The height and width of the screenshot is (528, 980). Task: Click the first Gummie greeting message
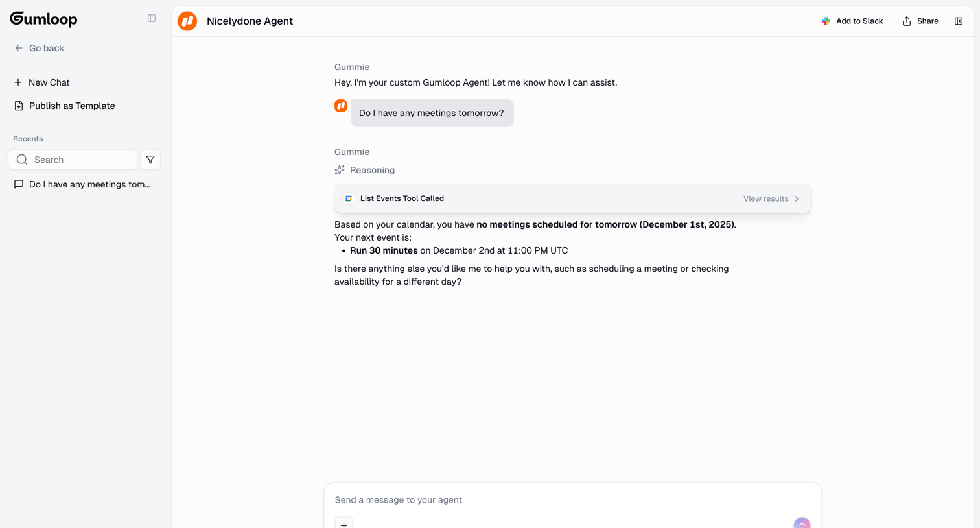coord(476,82)
